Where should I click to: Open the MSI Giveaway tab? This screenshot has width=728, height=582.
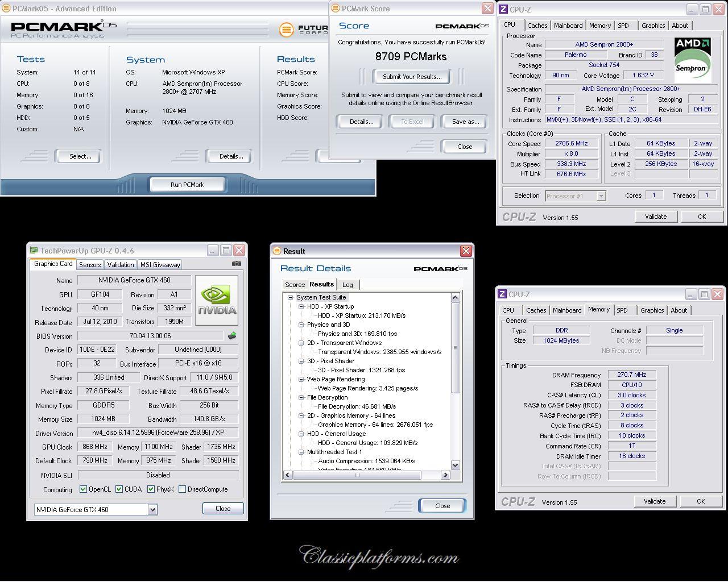[160, 264]
